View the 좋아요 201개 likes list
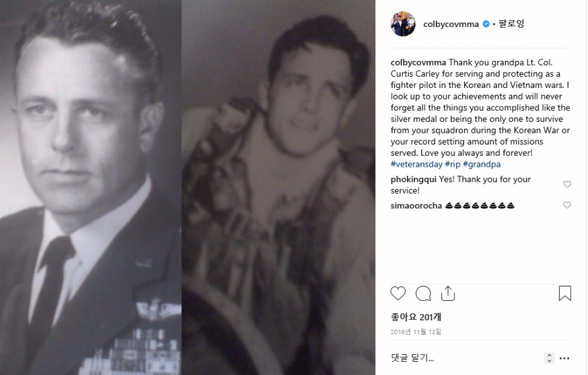Screen dimensions: 588x375 point(416,318)
